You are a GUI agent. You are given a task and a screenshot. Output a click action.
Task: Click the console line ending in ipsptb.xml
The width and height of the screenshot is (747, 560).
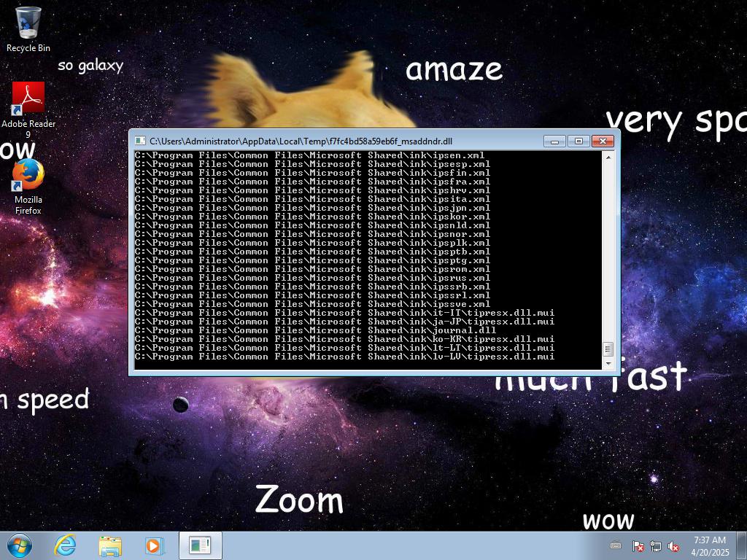[x=312, y=252]
